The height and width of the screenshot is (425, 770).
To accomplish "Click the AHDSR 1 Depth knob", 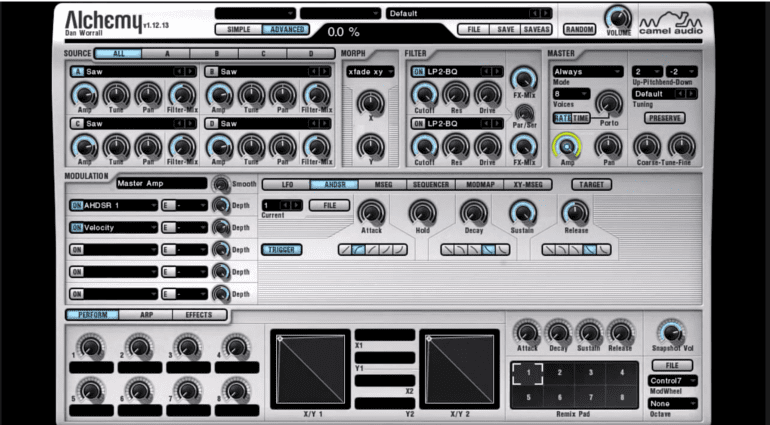I will tap(221, 205).
